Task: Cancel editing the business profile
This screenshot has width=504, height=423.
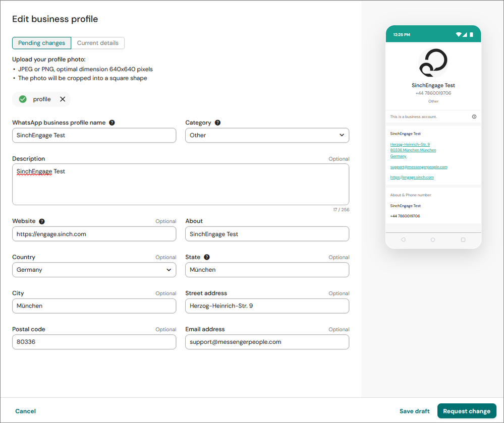Action: coord(25,411)
